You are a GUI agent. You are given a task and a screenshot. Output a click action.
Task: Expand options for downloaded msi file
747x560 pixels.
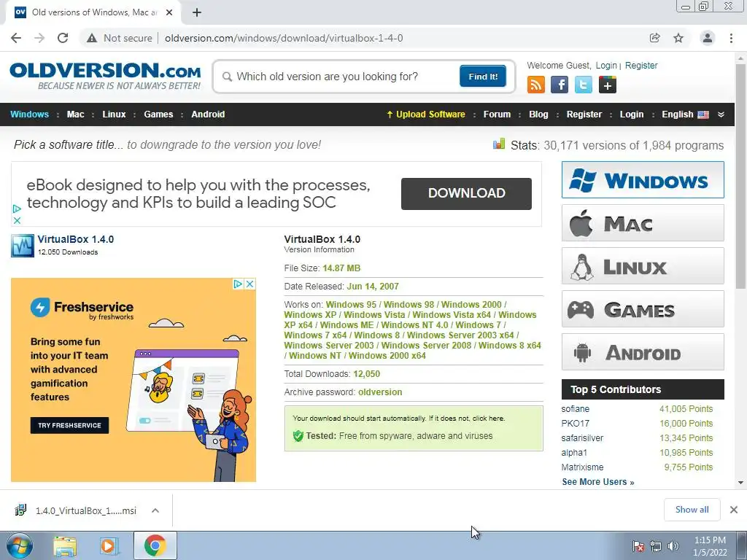155,510
